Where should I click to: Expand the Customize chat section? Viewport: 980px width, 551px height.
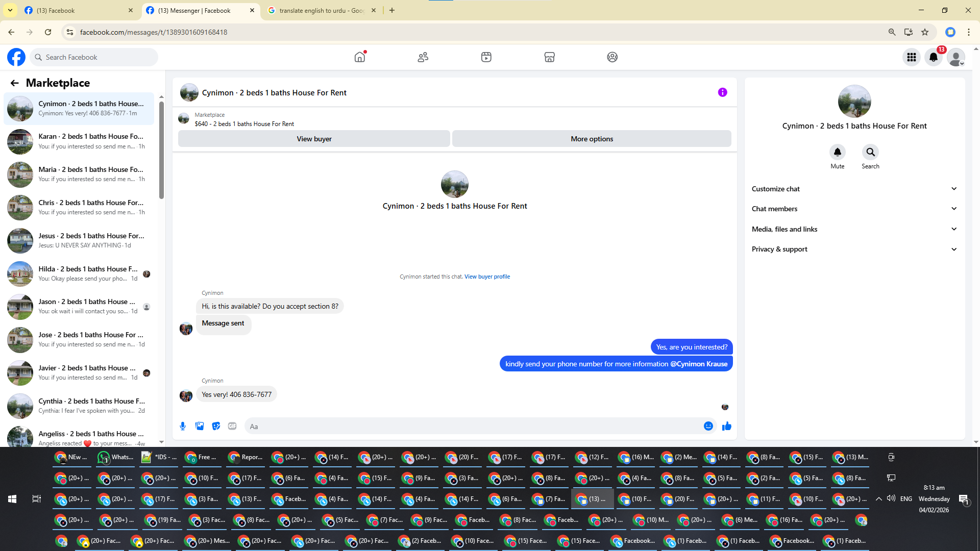point(853,189)
